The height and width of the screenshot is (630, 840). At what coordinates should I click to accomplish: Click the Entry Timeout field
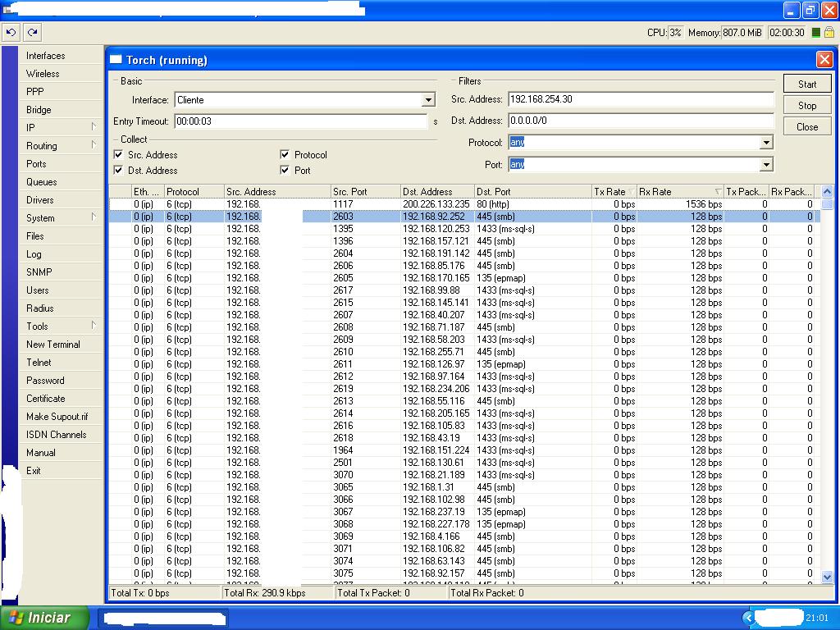pyautogui.click(x=301, y=121)
